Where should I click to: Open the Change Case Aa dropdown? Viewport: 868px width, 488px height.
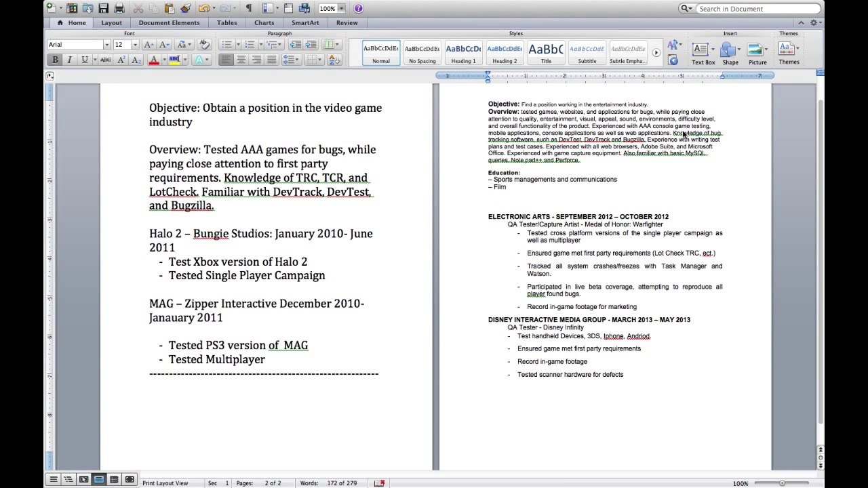[183, 44]
